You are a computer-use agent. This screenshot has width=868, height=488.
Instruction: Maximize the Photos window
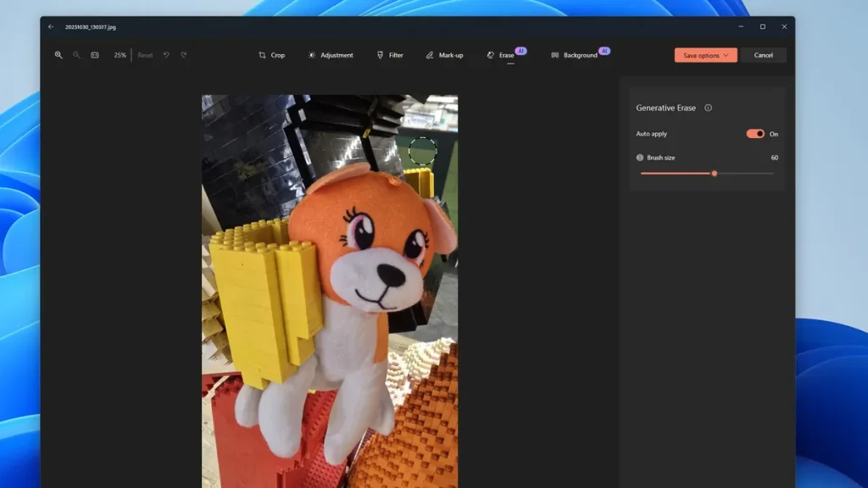[x=763, y=26]
